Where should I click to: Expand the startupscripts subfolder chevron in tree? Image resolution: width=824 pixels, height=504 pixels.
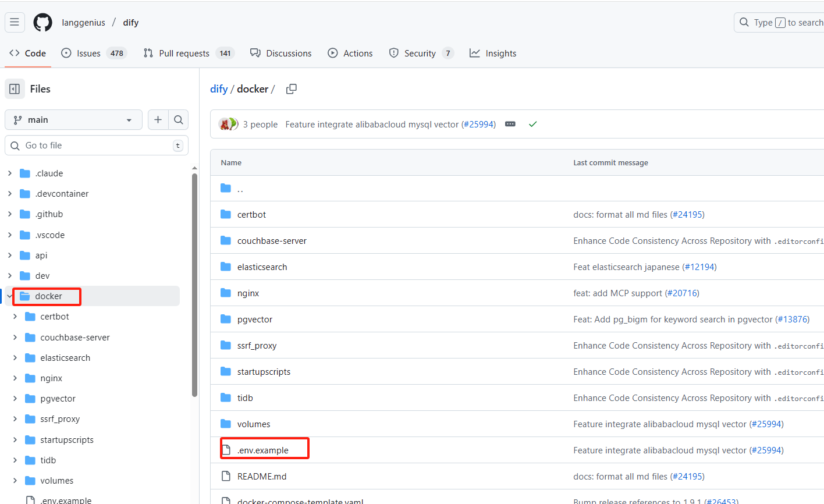click(x=15, y=439)
